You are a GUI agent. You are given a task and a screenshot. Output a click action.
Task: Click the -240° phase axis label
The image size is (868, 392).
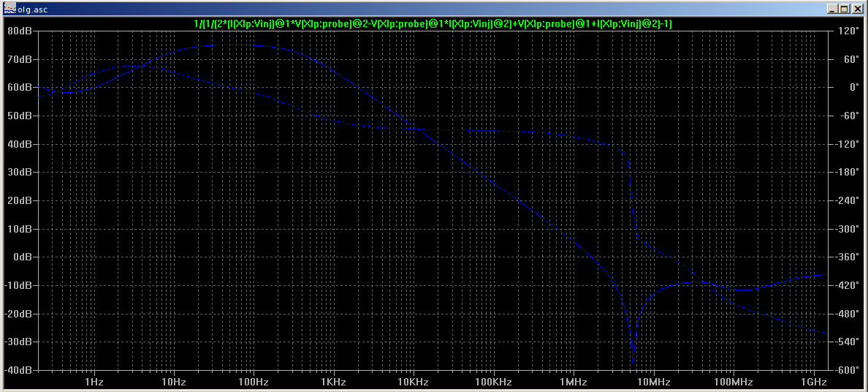pyautogui.click(x=848, y=200)
